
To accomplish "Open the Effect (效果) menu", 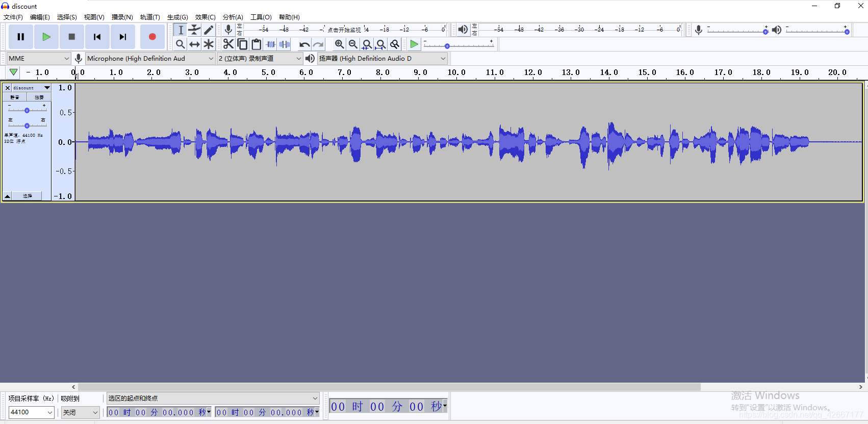I will (x=206, y=17).
